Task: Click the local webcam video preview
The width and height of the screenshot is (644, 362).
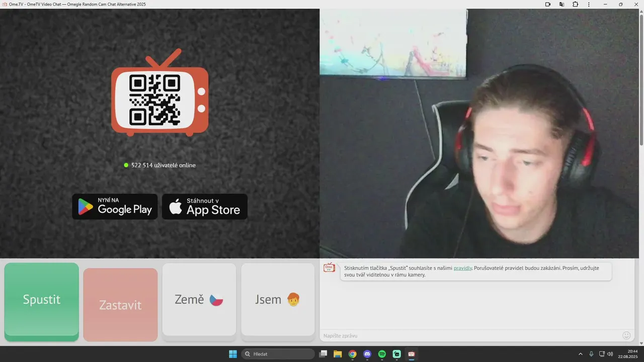Action: pyautogui.click(x=479, y=134)
